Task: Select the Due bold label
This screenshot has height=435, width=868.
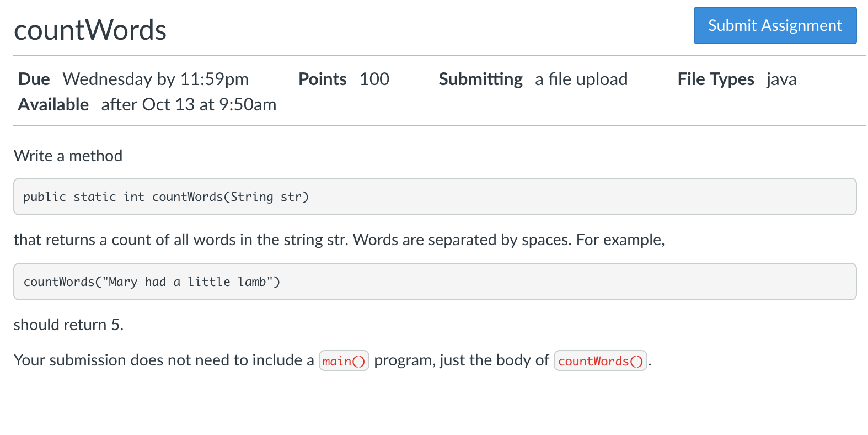Action: [x=34, y=79]
